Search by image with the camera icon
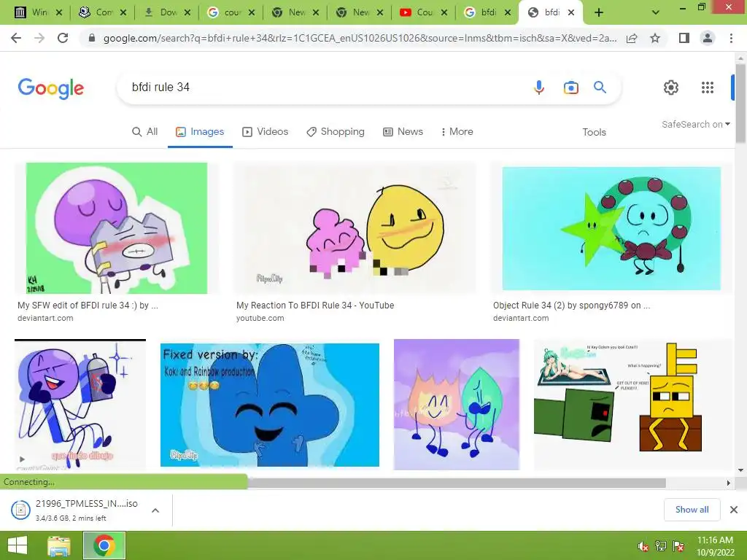The image size is (747, 560). pyautogui.click(x=570, y=87)
